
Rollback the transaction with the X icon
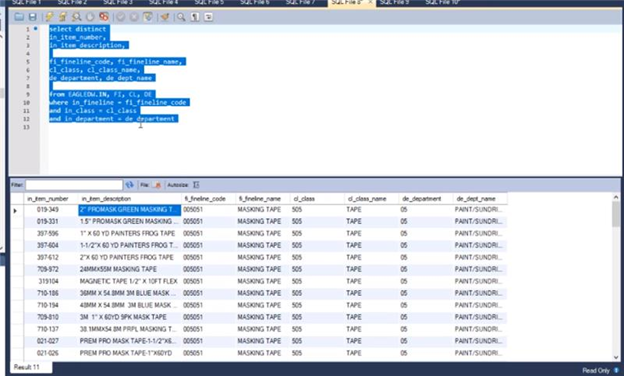coord(134,17)
